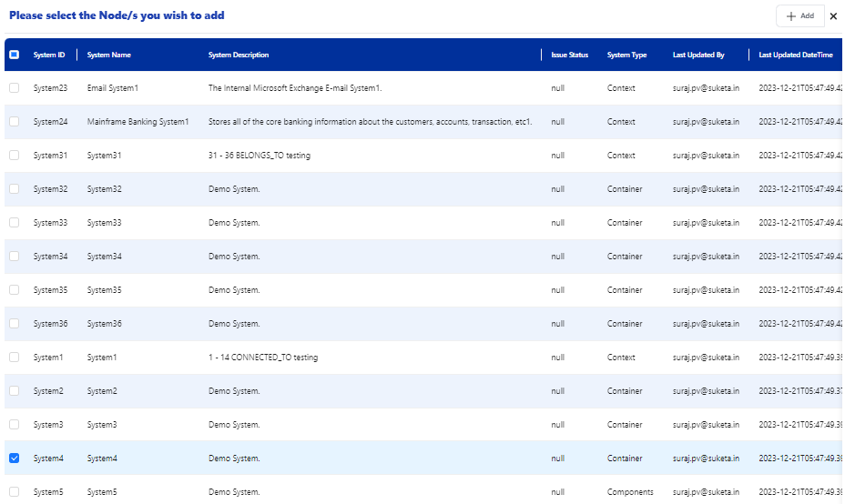Tick the checkbox for System31
This screenshot has width=845, height=504.
click(x=14, y=156)
